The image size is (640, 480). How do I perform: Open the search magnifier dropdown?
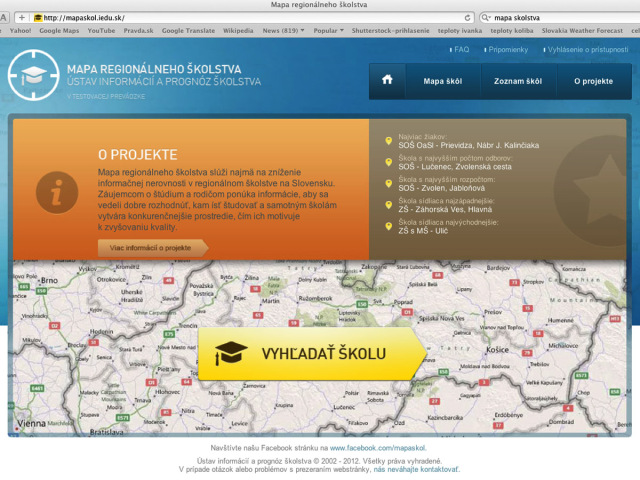point(486,18)
